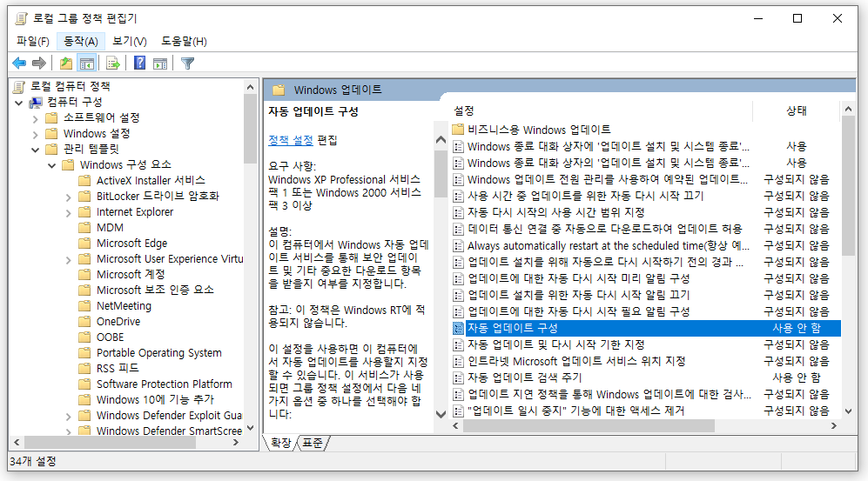Click the policy icon beside 자동 업데이트 구성
This screenshot has height=481, width=868.
[x=458, y=329]
